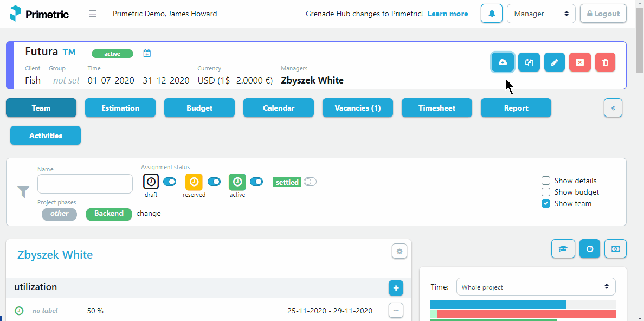Expand the Whole project time dropdown
The width and height of the screenshot is (644, 321).
click(x=536, y=287)
